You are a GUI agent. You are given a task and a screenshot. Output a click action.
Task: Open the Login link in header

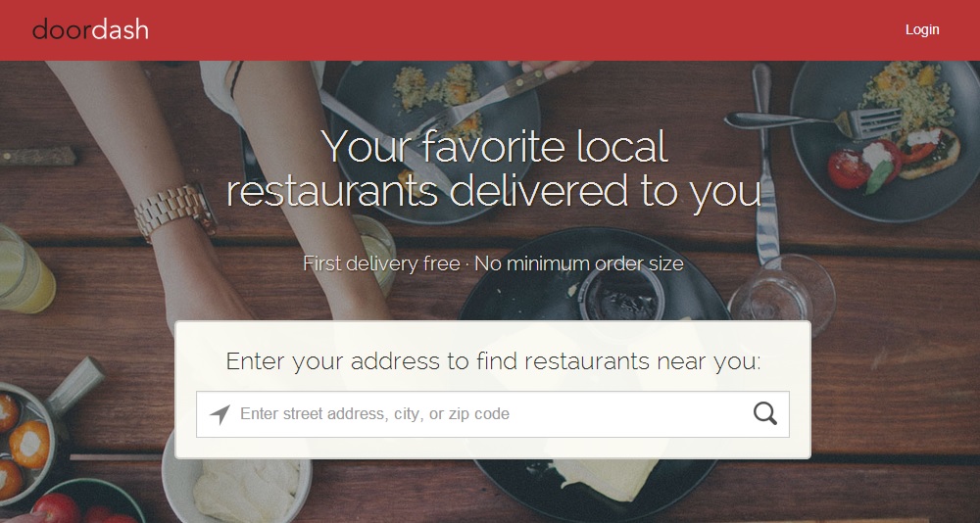(x=922, y=29)
